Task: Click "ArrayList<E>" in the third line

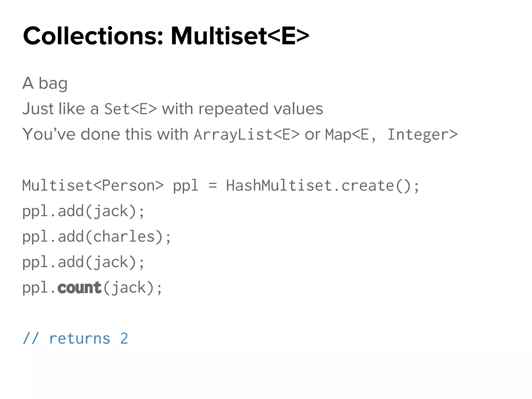Action: tap(247, 135)
